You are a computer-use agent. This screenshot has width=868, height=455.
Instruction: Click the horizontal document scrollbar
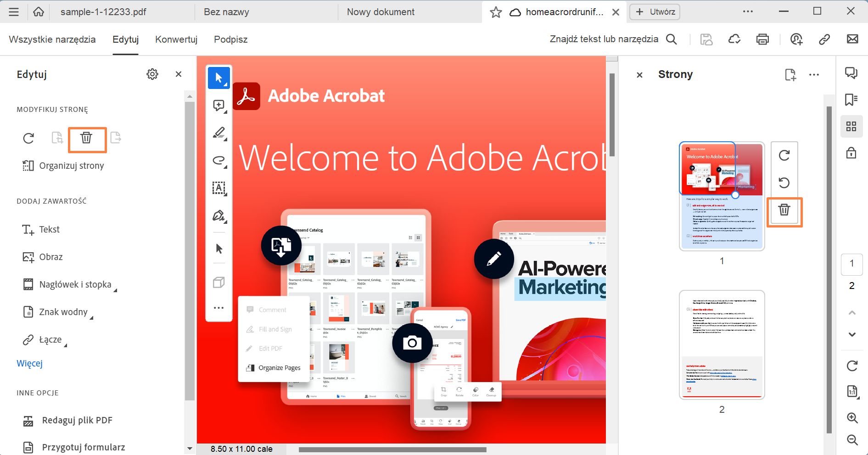tap(392, 449)
